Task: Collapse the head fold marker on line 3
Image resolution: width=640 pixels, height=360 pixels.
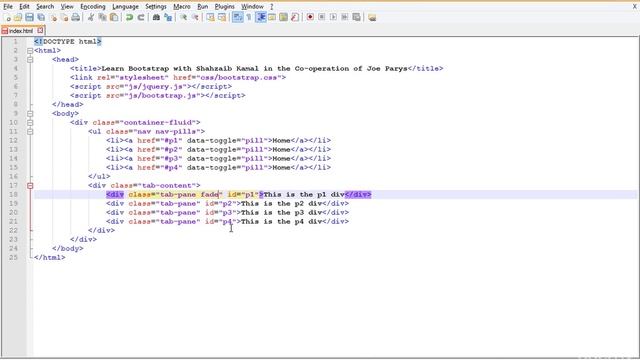Action: coord(30,60)
